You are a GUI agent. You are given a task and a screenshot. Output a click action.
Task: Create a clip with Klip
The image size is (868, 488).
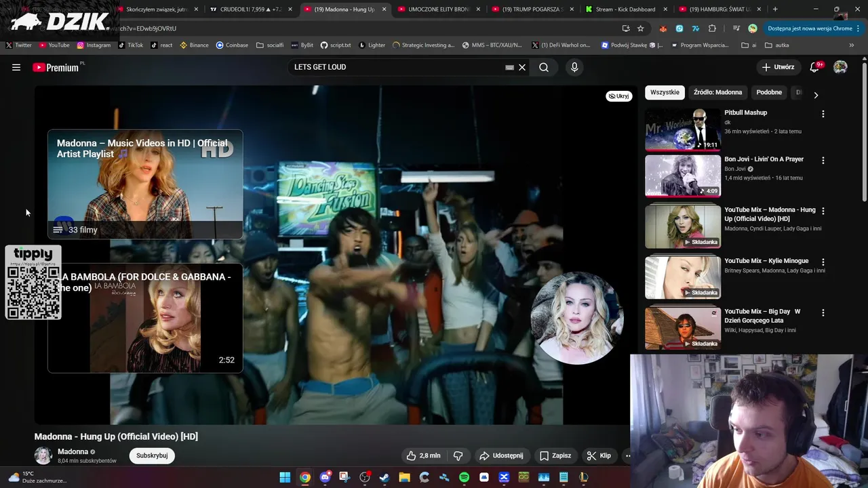coord(599,455)
